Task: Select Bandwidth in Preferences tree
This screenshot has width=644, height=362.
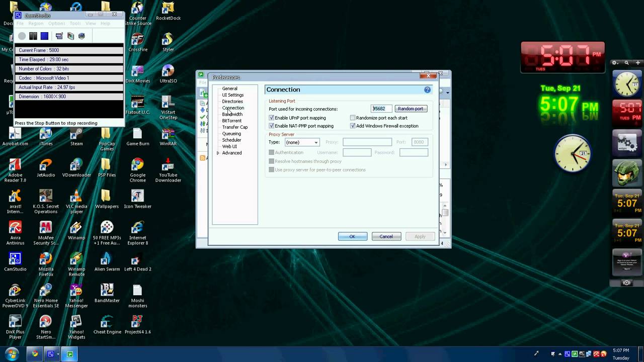Action: point(232,114)
